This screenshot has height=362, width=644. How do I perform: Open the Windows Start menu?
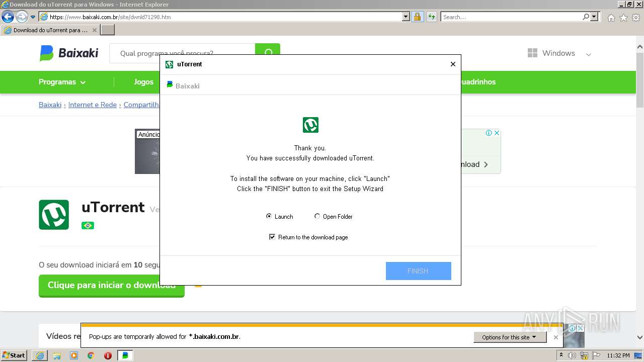tap(14, 355)
